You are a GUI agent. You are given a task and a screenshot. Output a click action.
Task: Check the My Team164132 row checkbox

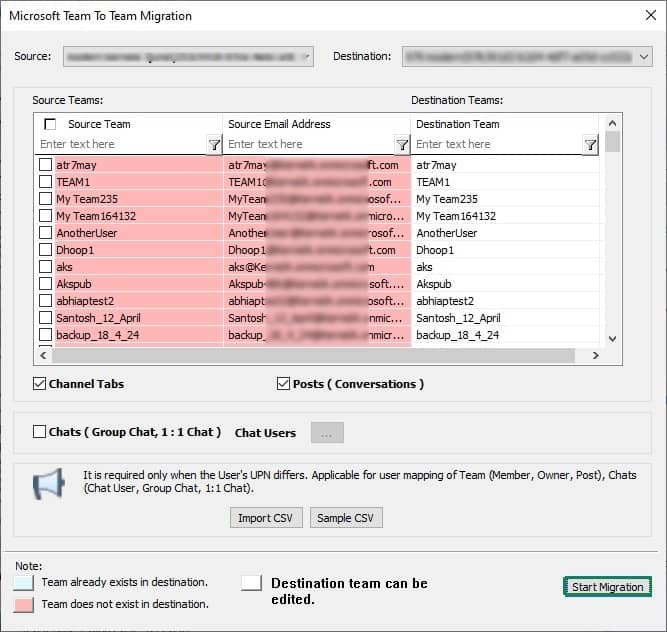pos(46,216)
